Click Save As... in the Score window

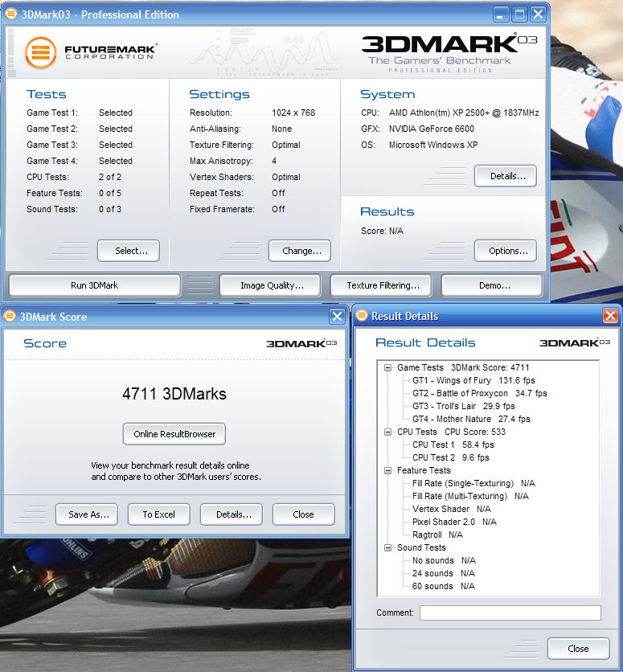tap(87, 514)
